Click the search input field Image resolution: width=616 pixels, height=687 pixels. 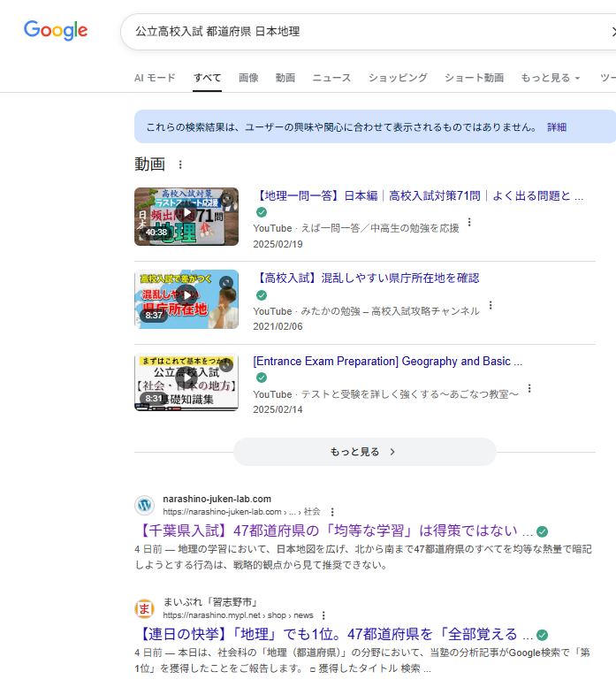354,32
